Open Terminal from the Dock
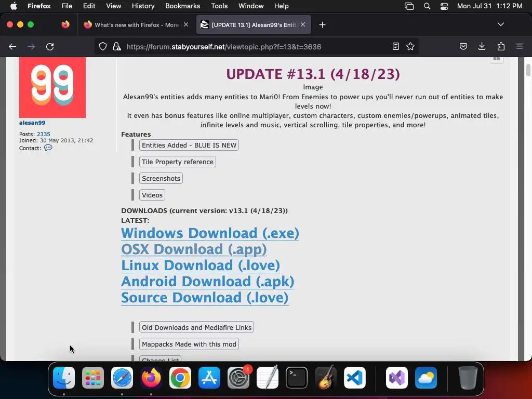This screenshot has width=532, height=399. (x=297, y=378)
